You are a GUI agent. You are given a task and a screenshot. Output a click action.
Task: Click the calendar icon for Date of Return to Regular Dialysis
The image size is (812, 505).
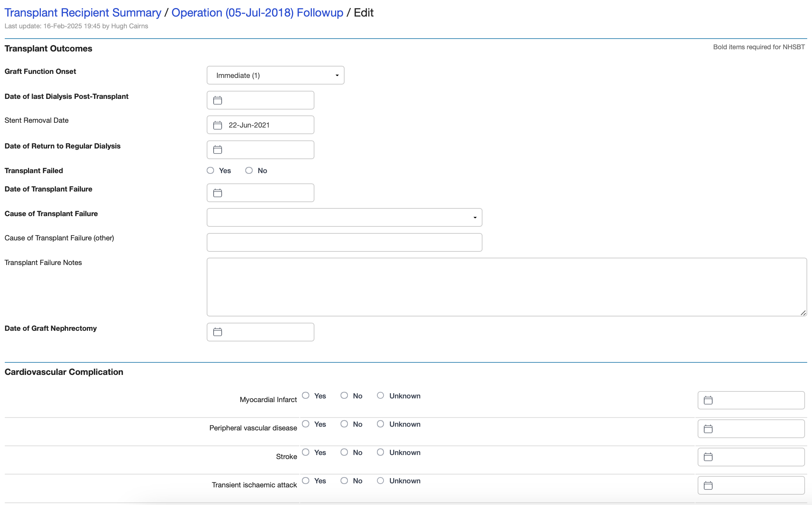(x=218, y=150)
